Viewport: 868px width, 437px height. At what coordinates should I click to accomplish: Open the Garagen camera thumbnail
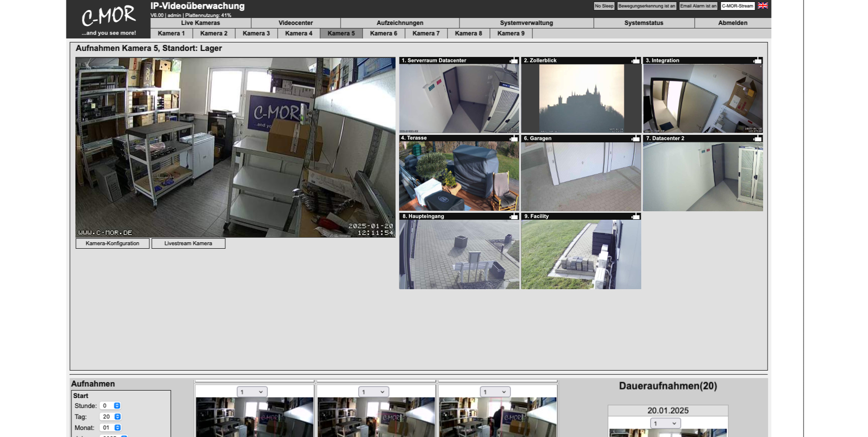tap(581, 176)
